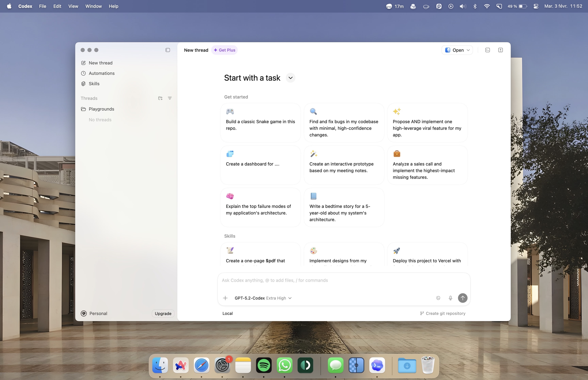Expand the Open dropdown arrow
Viewport: 588px width, 380px height.
(x=468, y=50)
